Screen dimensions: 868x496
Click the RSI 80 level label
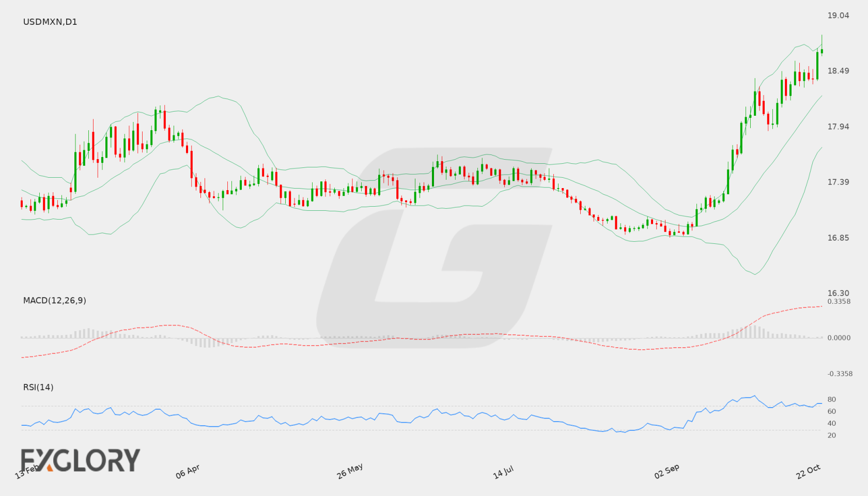point(832,399)
